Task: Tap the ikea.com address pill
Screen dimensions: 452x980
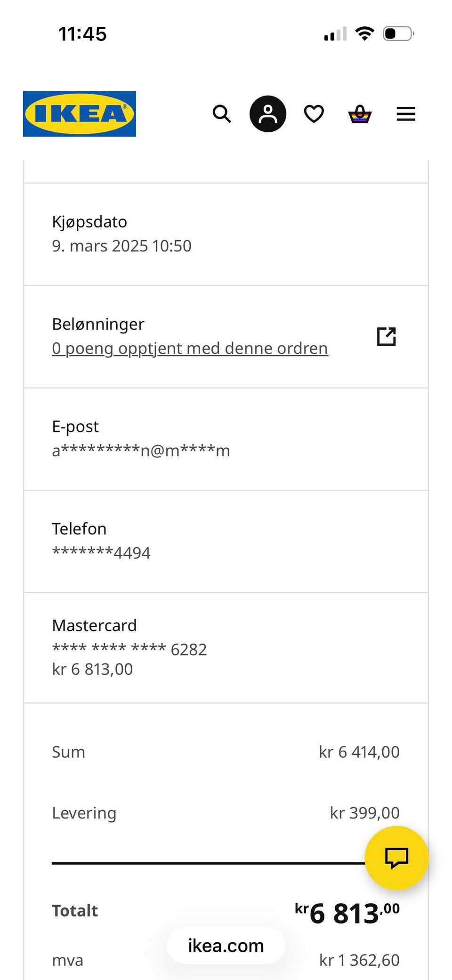Action: [x=226, y=945]
